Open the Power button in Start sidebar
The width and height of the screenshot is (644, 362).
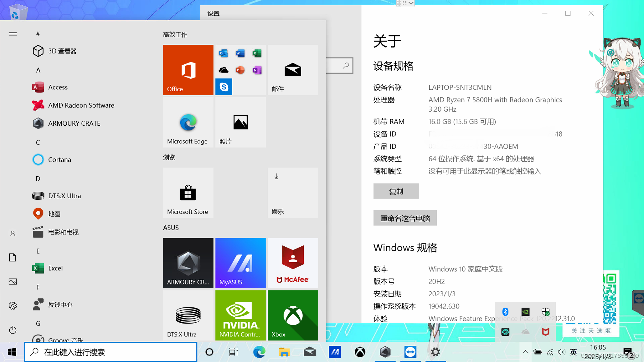click(13, 330)
